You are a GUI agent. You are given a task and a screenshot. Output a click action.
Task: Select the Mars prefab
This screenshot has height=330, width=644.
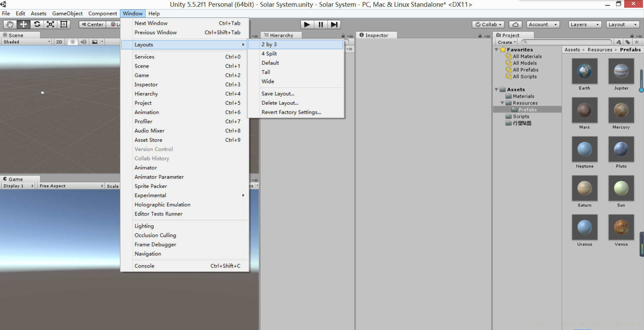(x=585, y=110)
